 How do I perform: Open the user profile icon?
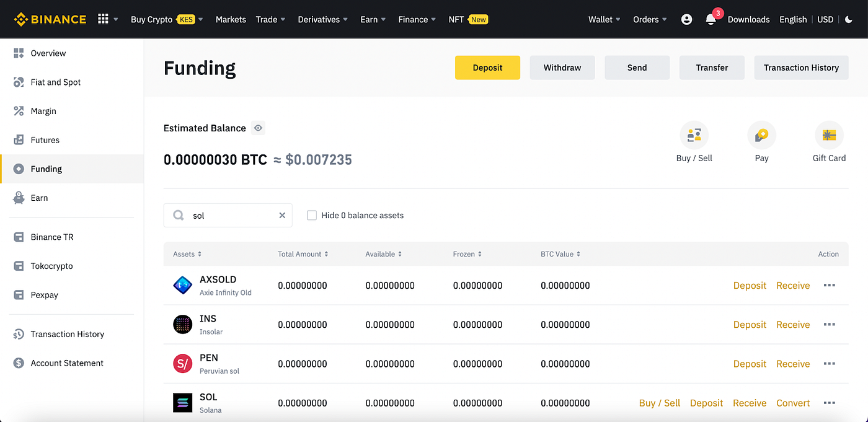tap(686, 19)
